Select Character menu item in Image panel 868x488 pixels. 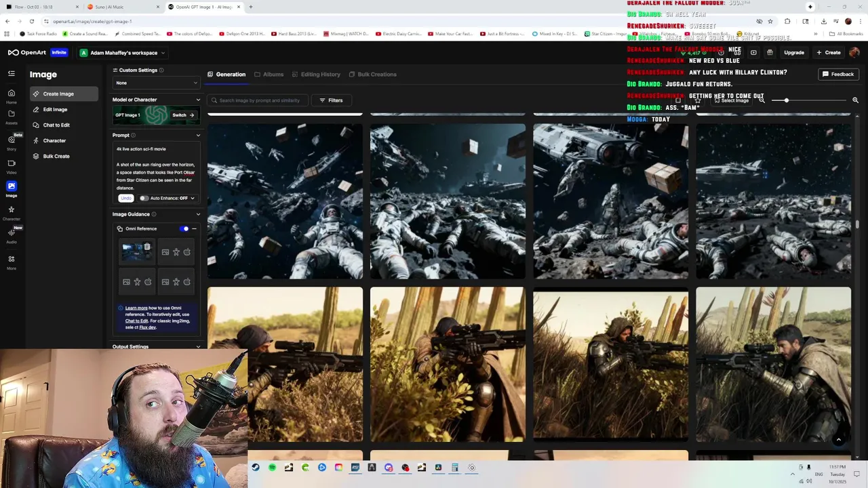[64, 141]
